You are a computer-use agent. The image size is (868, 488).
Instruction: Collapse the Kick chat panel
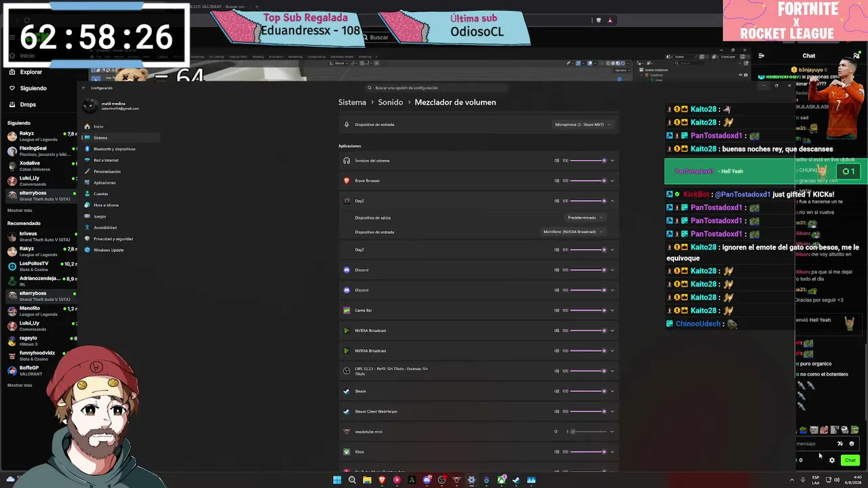pyautogui.click(x=761, y=56)
